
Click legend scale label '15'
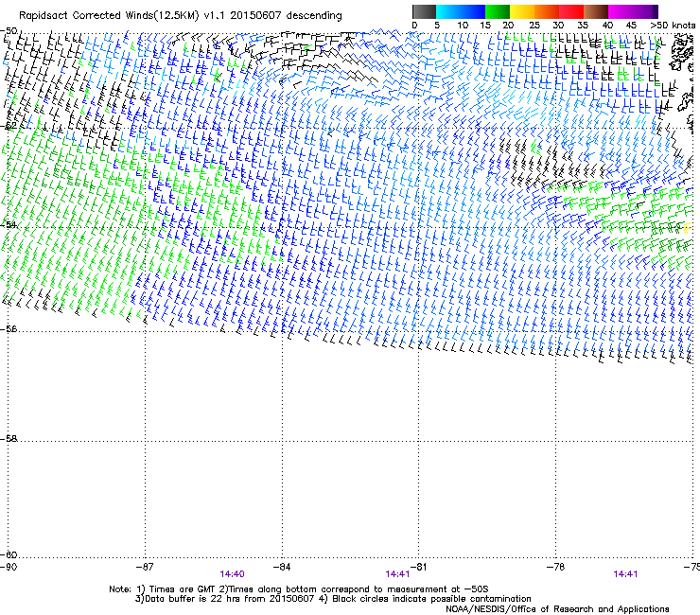[485, 26]
